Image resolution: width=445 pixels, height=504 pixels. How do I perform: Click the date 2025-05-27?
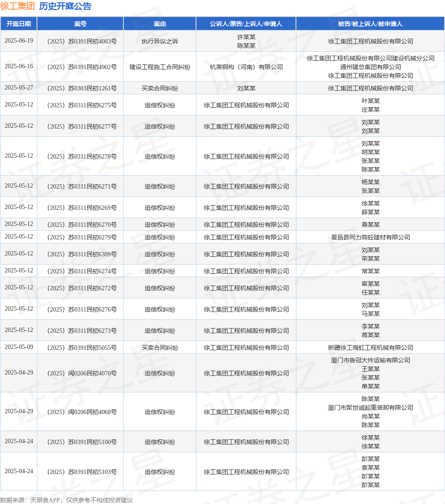click(19, 87)
